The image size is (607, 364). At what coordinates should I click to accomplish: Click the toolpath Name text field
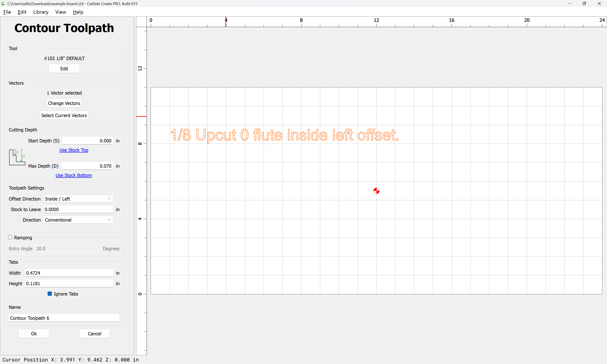(64, 318)
